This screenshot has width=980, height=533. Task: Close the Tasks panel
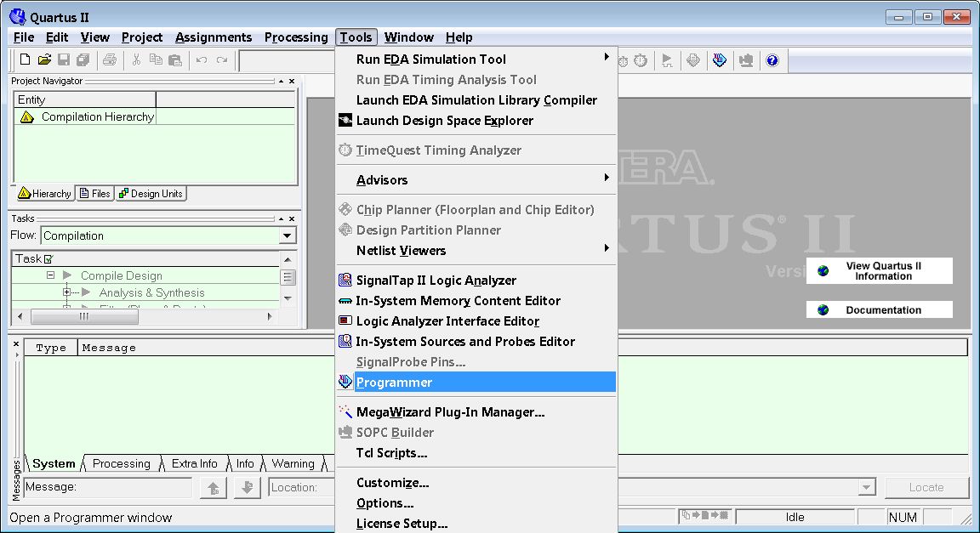tap(292, 218)
